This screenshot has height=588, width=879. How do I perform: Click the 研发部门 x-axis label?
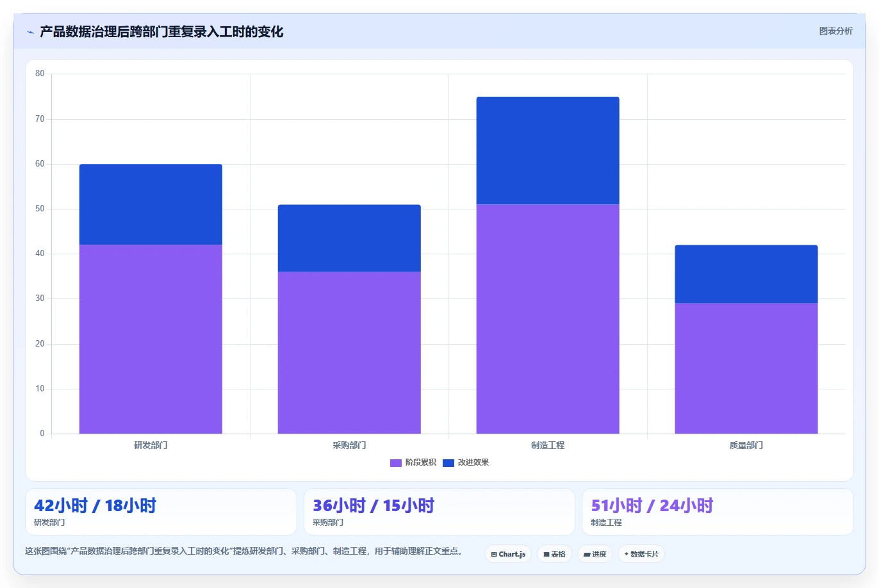pyautogui.click(x=151, y=445)
